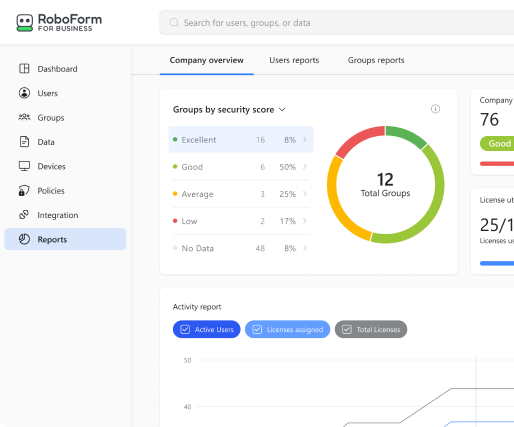Select the Reports sidebar label
The width and height of the screenshot is (514, 427).
pyautogui.click(x=52, y=239)
